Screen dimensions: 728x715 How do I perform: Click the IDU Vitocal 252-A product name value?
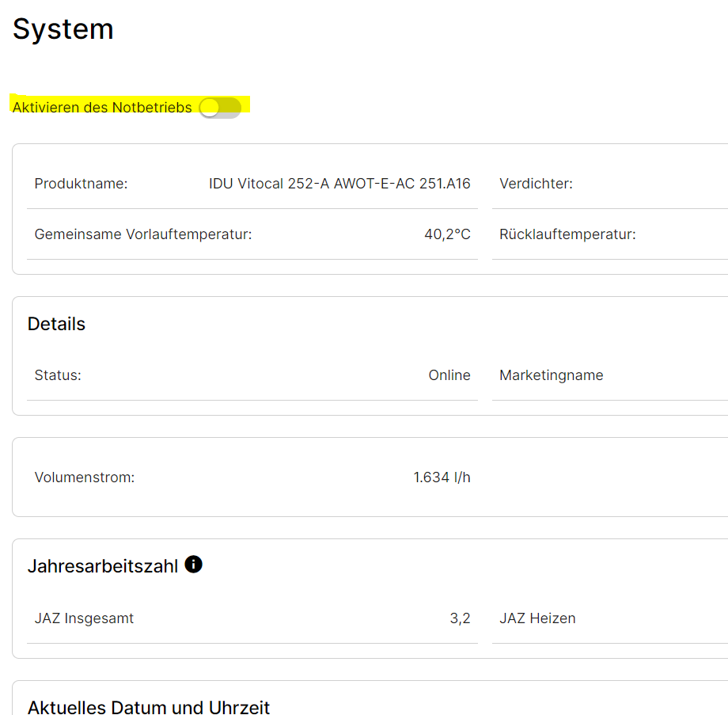[x=339, y=184]
